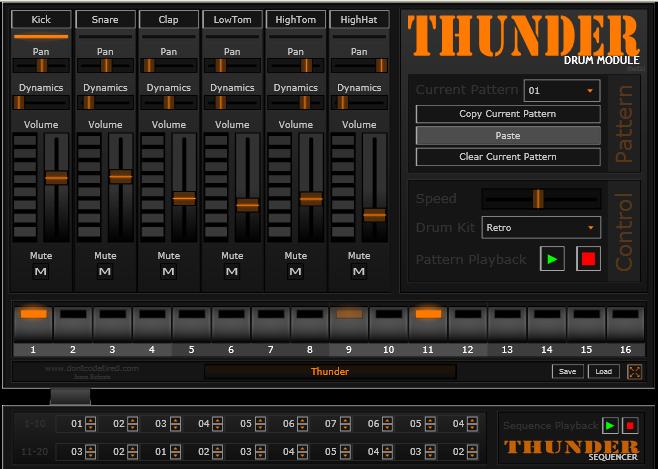Click the Save button
Screen dimensions: 658x469
[567, 371]
